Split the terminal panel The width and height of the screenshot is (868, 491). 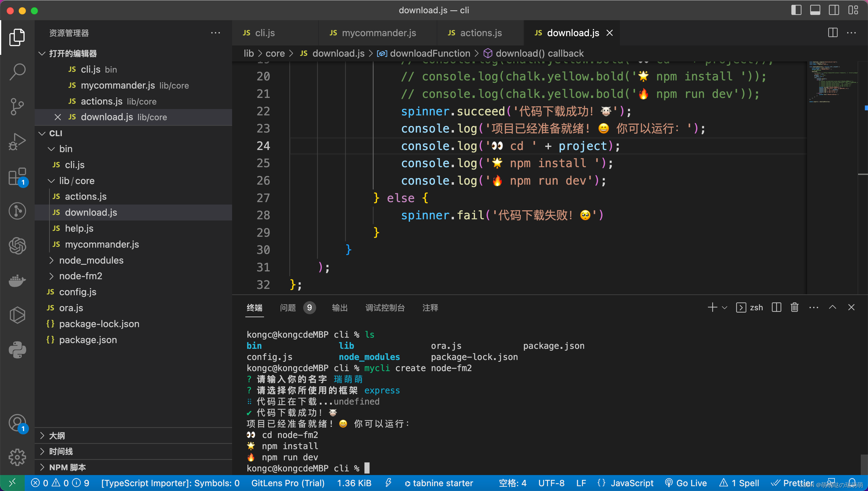(x=776, y=307)
